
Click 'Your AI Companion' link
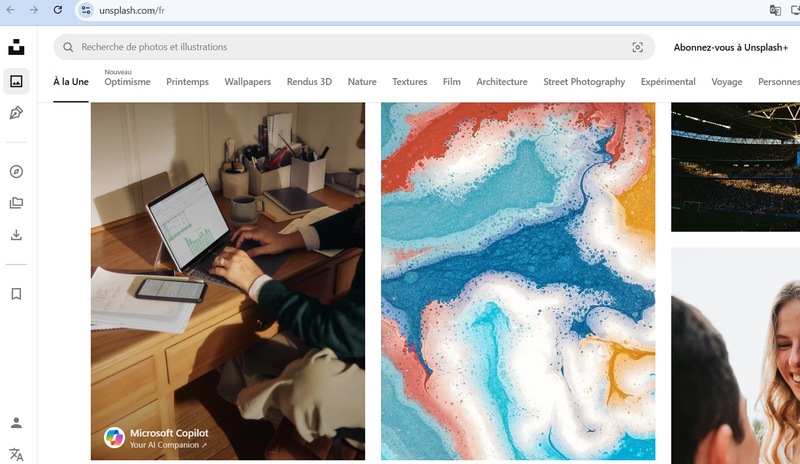(x=168, y=445)
